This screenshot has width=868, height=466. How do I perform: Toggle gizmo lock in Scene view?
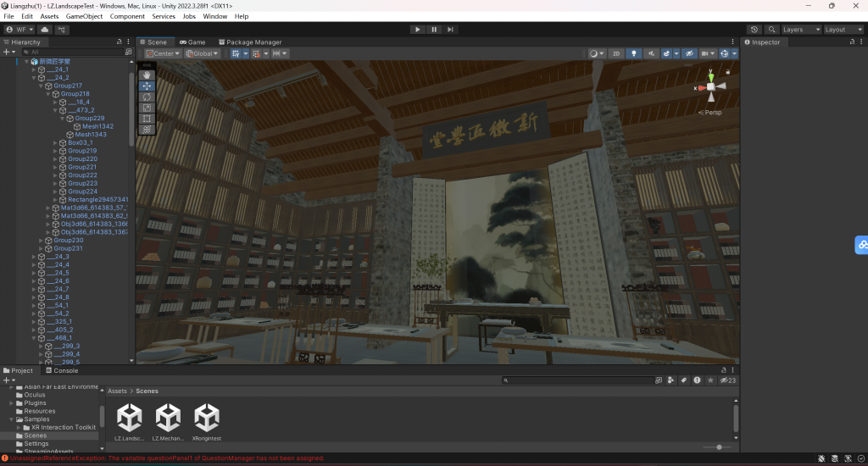point(728,72)
